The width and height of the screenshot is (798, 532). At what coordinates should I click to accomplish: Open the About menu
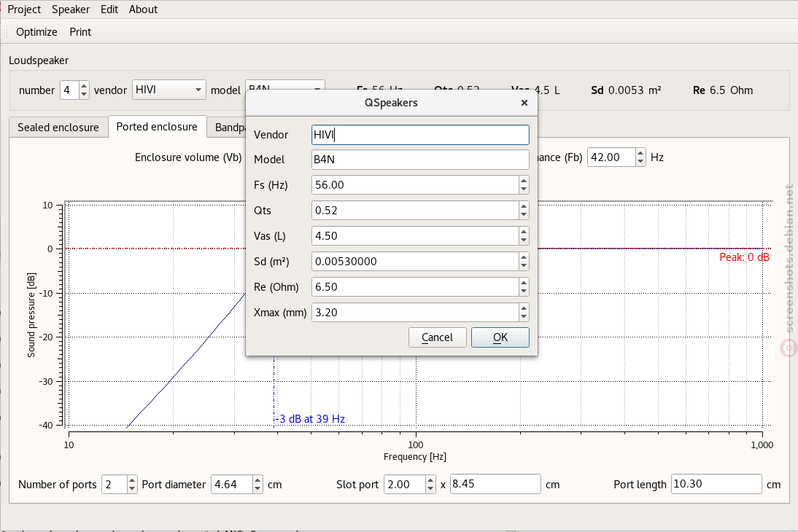(x=143, y=9)
